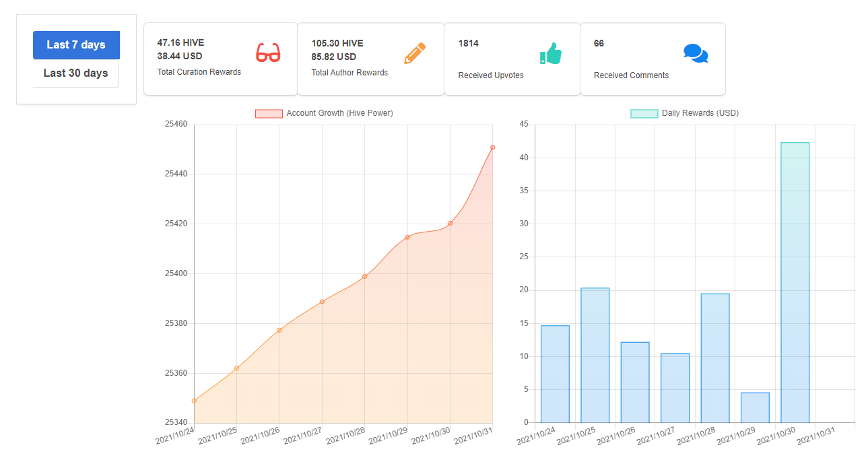Click the 2021/10/26 daily rewards bar

click(635, 383)
